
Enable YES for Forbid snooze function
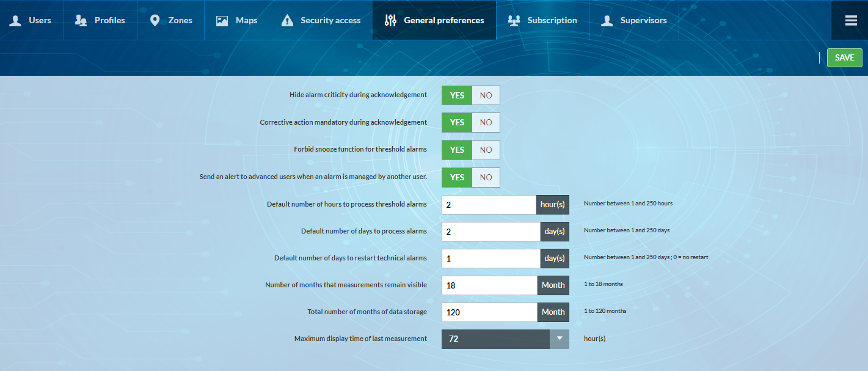coord(457,150)
